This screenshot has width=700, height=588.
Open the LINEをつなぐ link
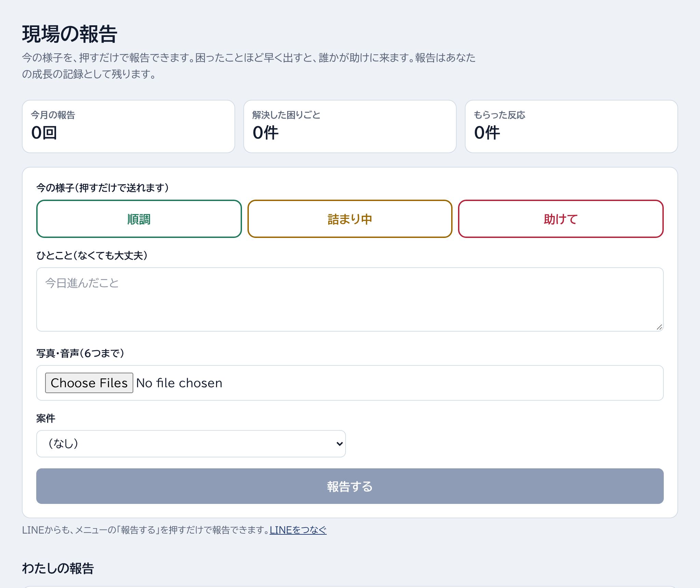click(x=298, y=530)
